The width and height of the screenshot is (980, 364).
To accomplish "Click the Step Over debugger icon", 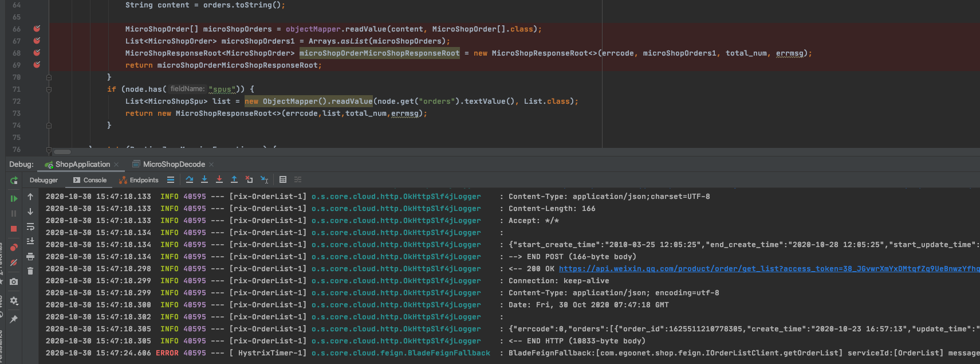I will coord(190,180).
